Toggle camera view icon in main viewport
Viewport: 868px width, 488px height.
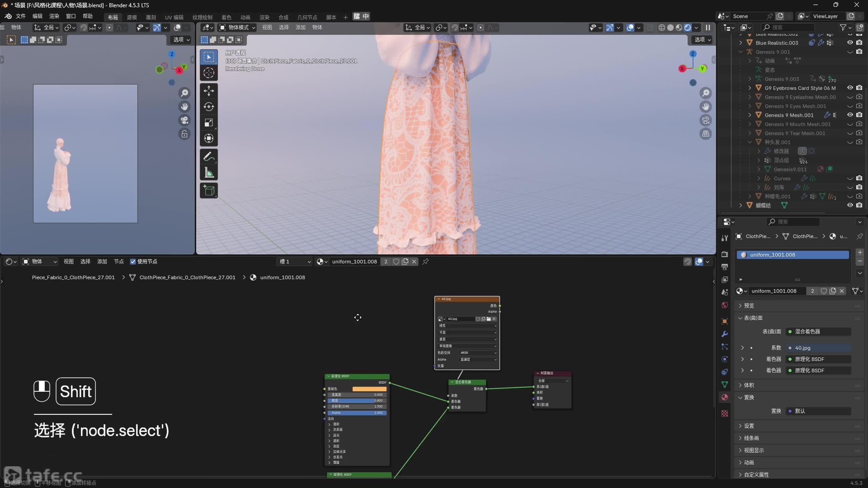tap(706, 120)
